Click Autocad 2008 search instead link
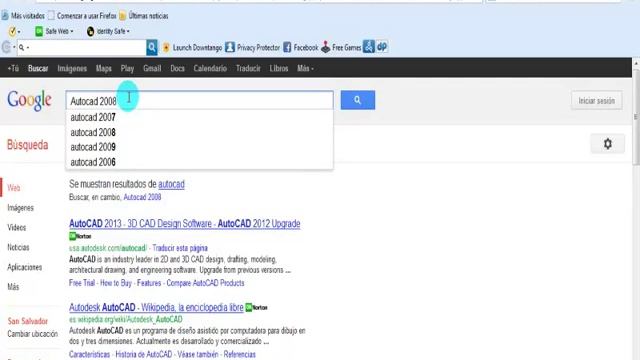This screenshot has height=360, width=640. coord(142,197)
